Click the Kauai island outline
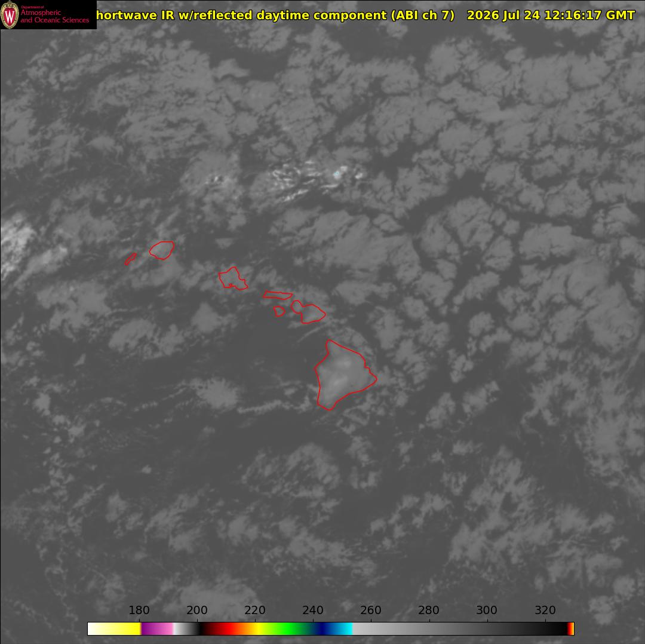The height and width of the screenshot is (644, 645). (x=162, y=250)
